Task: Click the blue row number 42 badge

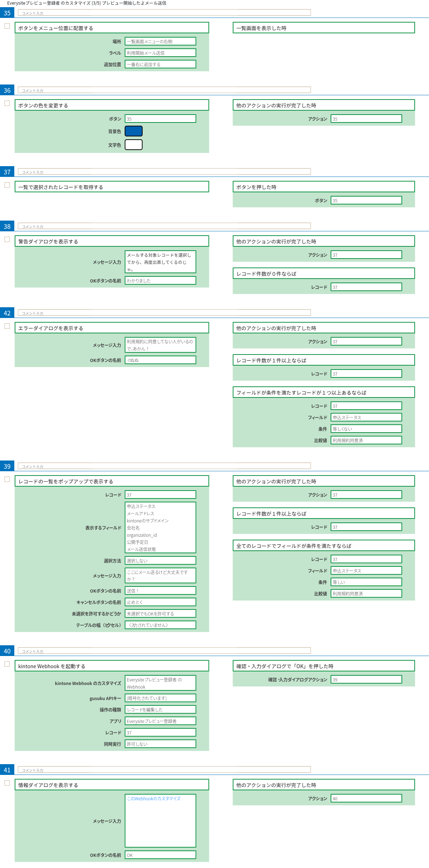Action: (x=7, y=313)
